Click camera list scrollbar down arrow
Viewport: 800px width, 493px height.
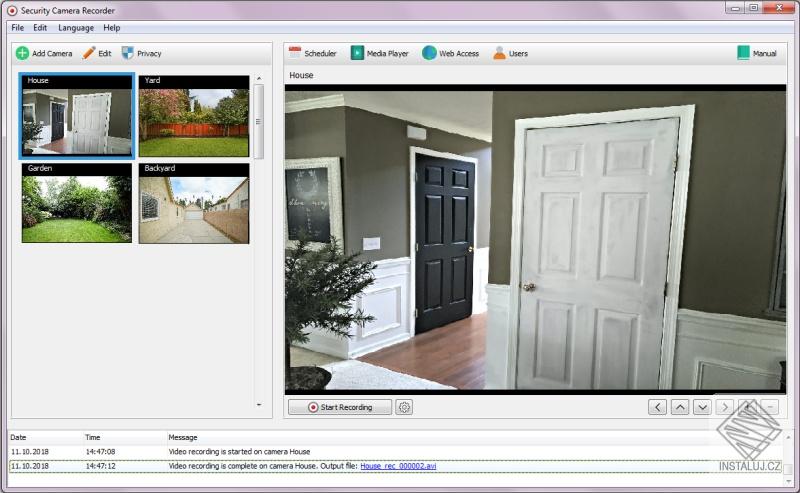[x=259, y=405]
